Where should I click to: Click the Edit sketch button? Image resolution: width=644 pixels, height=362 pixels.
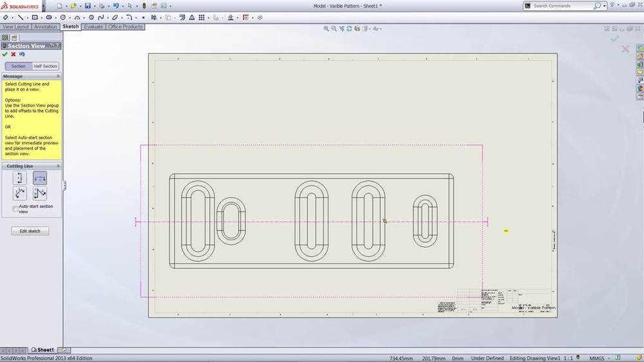(x=30, y=231)
